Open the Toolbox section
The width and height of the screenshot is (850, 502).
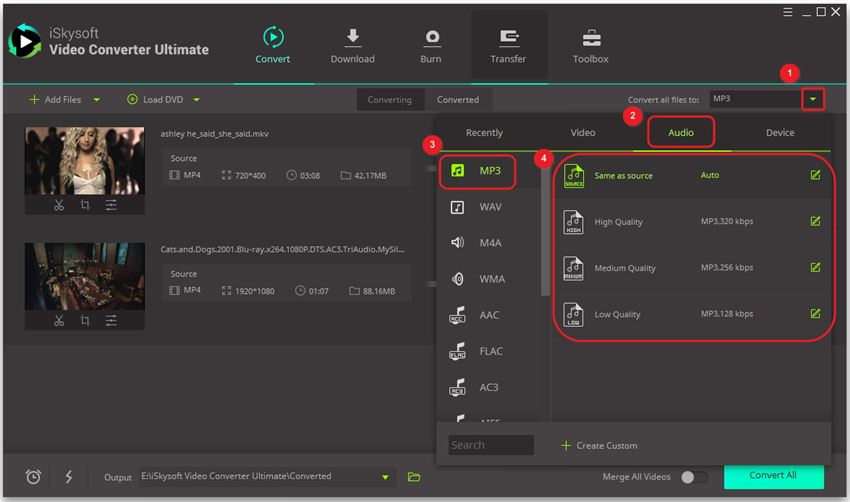click(x=590, y=38)
